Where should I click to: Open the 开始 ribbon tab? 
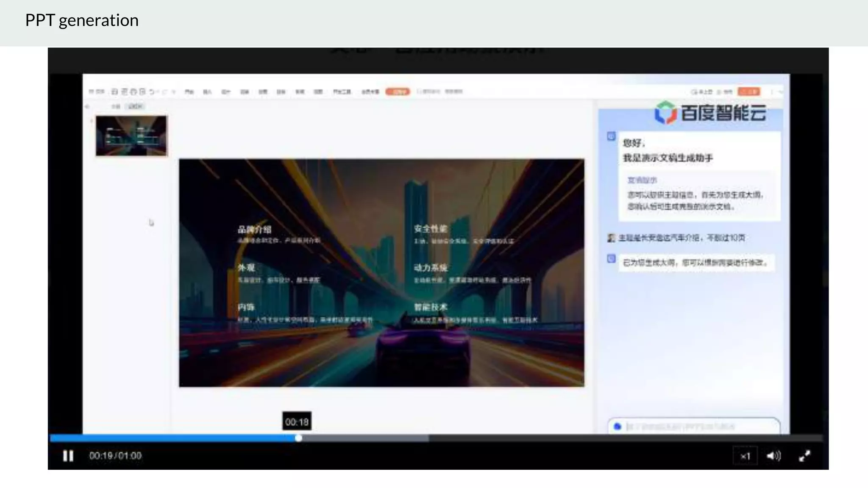click(189, 91)
